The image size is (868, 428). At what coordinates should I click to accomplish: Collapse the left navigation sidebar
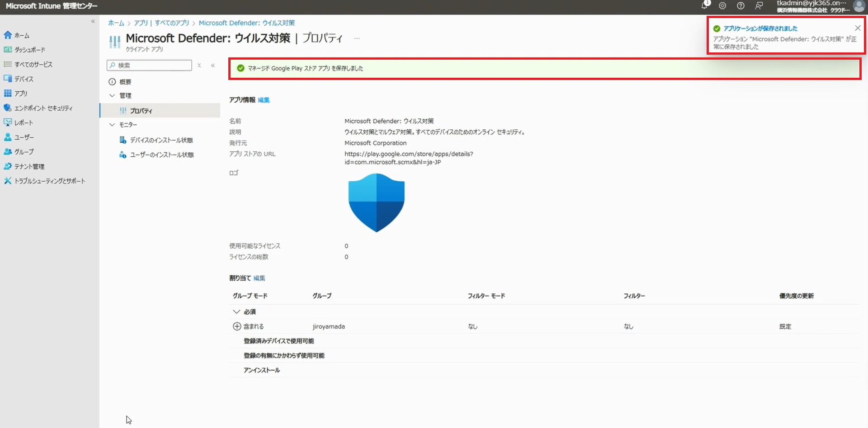coord(93,21)
